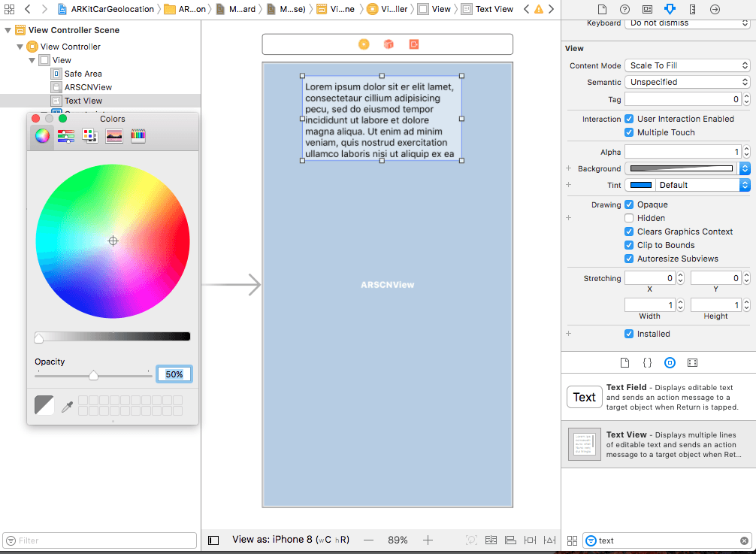Image resolution: width=756 pixels, height=554 pixels.
Task: Toggle document outline button in canvas bar
Action: pyautogui.click(x=213, y=540)
